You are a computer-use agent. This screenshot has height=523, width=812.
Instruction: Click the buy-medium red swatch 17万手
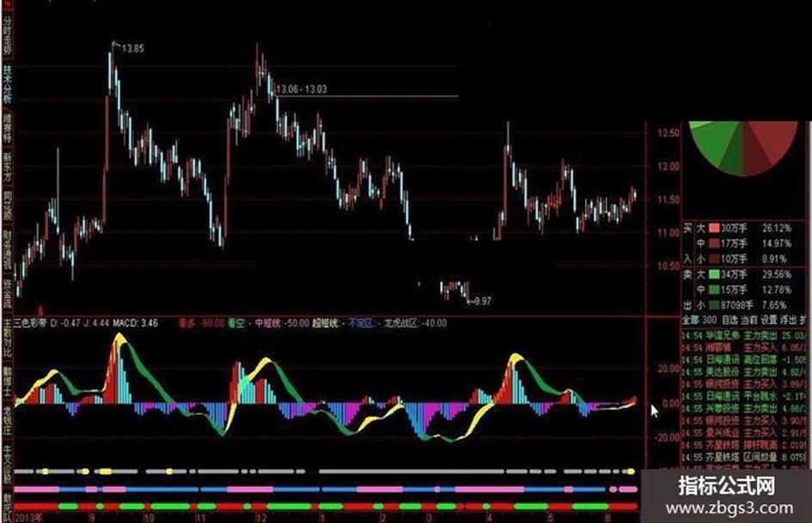click(x=714, y=243)
